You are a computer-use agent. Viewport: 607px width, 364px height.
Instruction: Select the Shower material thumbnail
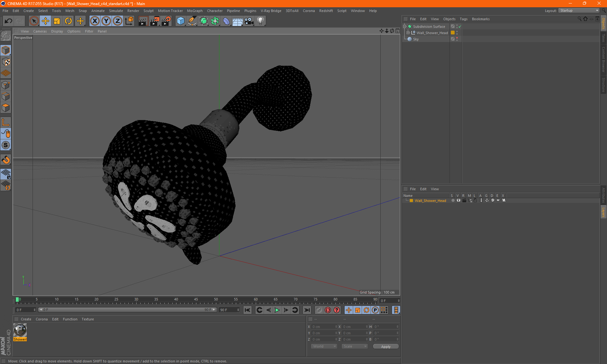pyautogui.click(x=20, y=331)
